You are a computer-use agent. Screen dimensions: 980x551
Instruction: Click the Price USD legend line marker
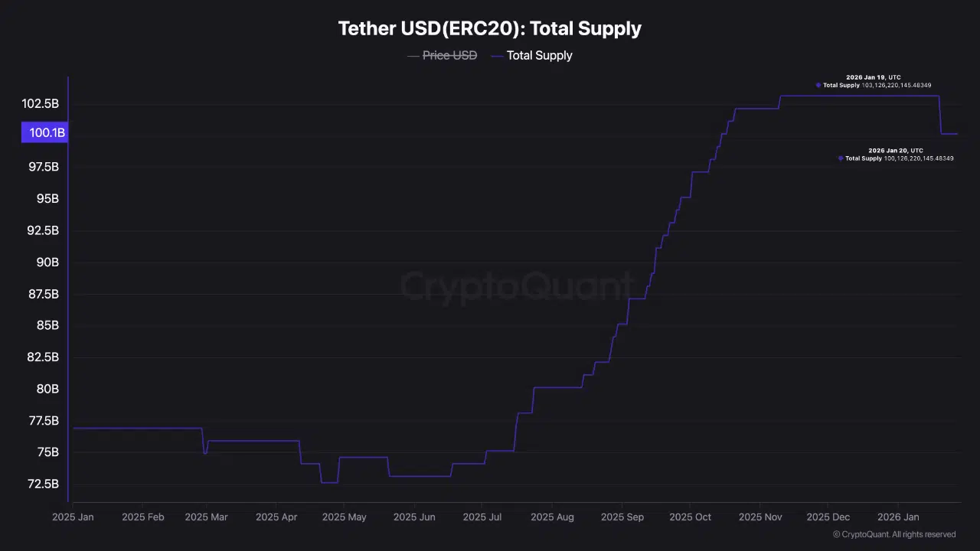(413, 55)
